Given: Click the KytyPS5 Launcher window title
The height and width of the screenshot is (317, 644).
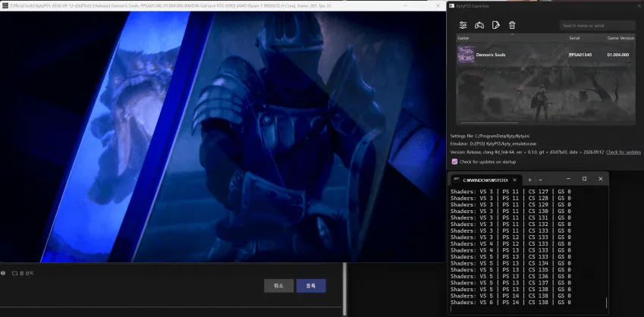Looking at the screenshot, I should [473, 6].
